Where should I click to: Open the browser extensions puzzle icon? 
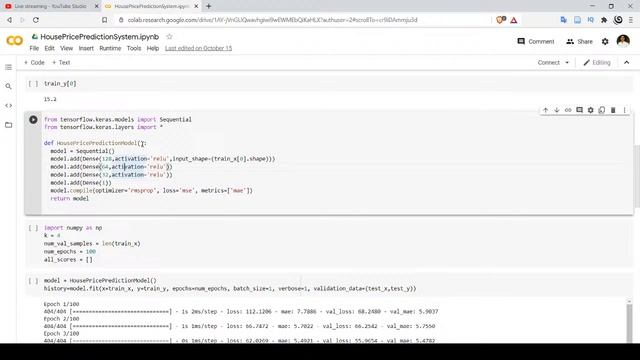[604, 20]
